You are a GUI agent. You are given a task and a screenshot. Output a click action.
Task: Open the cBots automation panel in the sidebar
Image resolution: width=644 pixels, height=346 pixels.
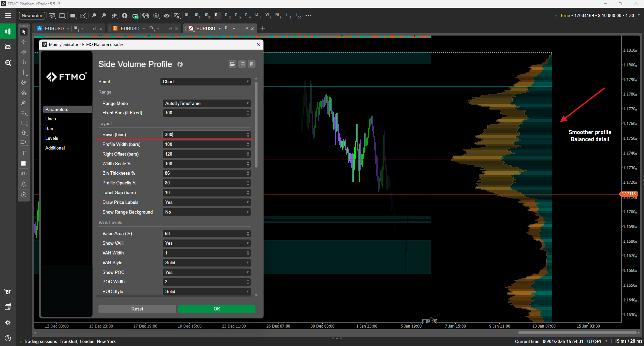tap(8, 47)
